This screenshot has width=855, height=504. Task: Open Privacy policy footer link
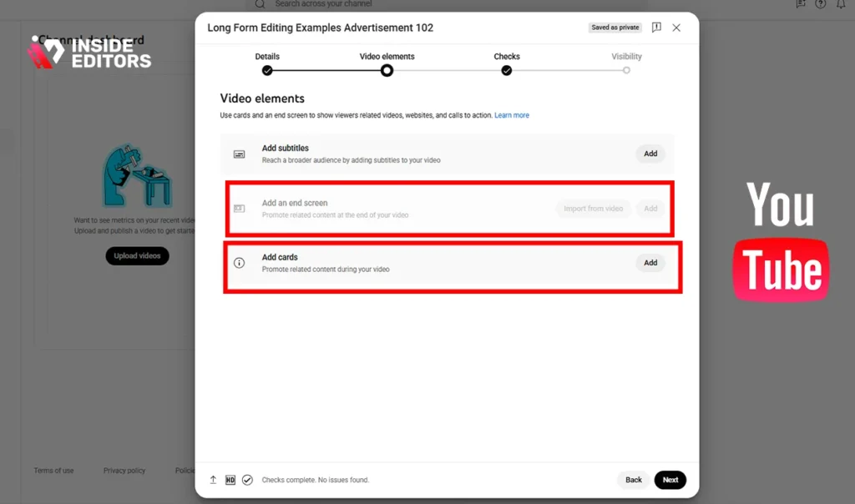pos(124,471)
